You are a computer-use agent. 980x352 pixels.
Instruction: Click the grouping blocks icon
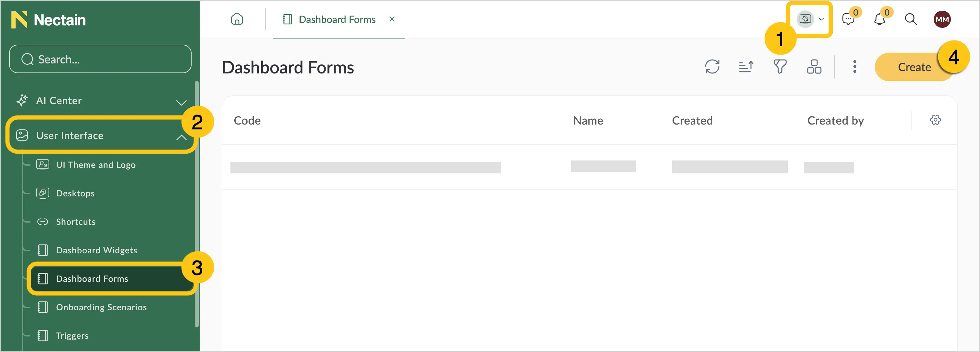pos(814,67)
